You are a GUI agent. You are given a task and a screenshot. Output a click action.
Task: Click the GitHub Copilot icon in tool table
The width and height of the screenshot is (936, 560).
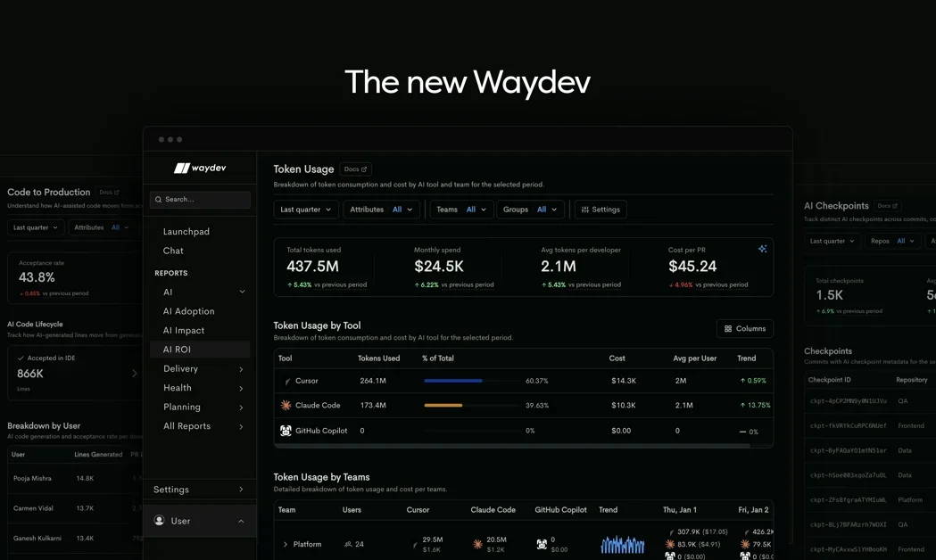[x=286, y=431]
